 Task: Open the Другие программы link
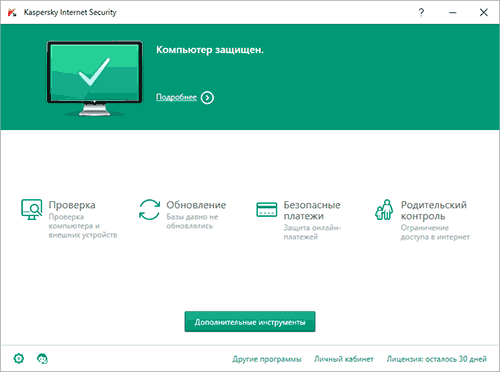point(267,359)
